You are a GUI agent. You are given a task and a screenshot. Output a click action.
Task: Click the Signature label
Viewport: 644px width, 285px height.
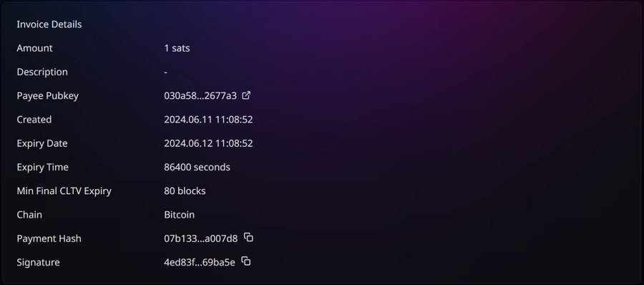[38, 262]
